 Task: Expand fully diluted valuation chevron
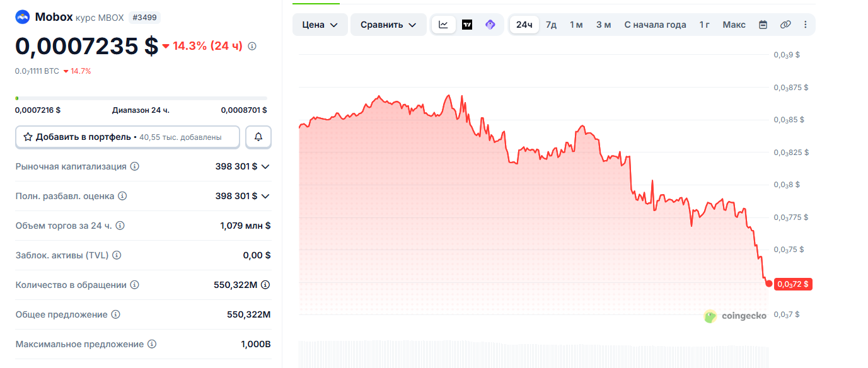(x=265, y=196)
